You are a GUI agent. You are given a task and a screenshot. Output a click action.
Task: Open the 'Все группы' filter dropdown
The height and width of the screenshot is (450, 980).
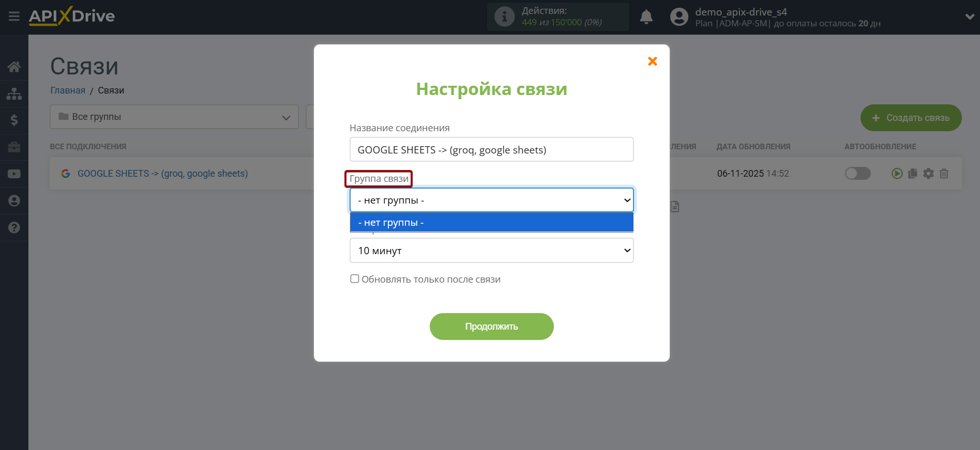click(174, 117)
